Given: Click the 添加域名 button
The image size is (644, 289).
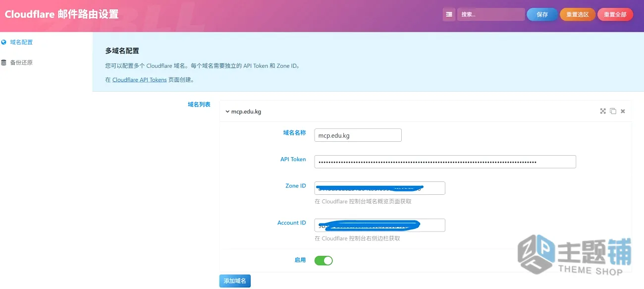Looking at the screenshot, I should 235,281.
